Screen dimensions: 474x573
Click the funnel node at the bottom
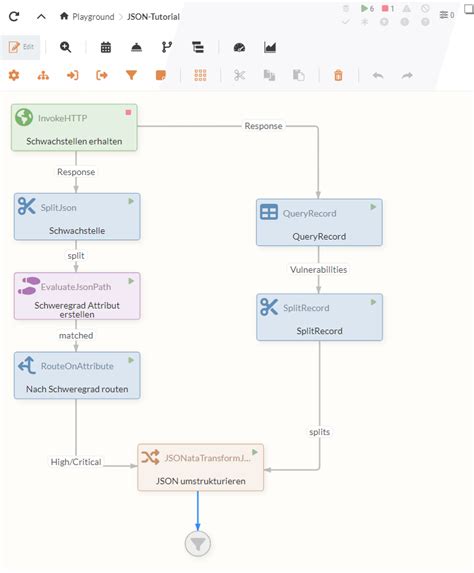198,544
